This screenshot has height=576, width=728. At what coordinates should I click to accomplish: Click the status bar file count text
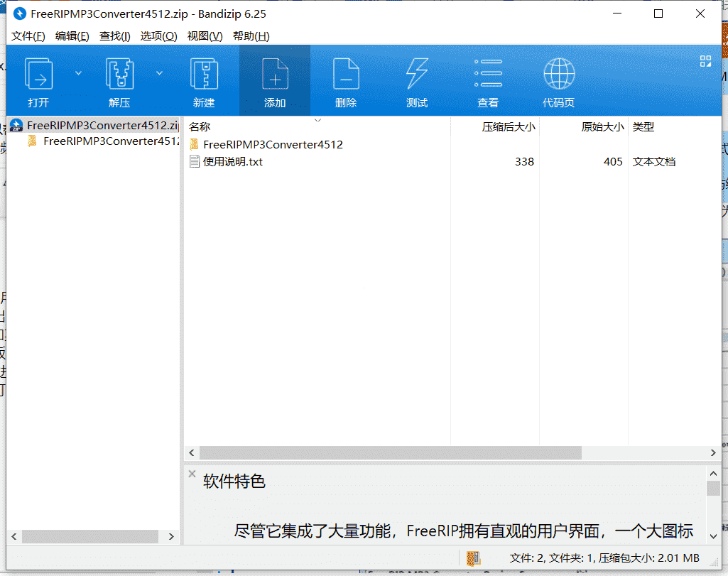604,558
